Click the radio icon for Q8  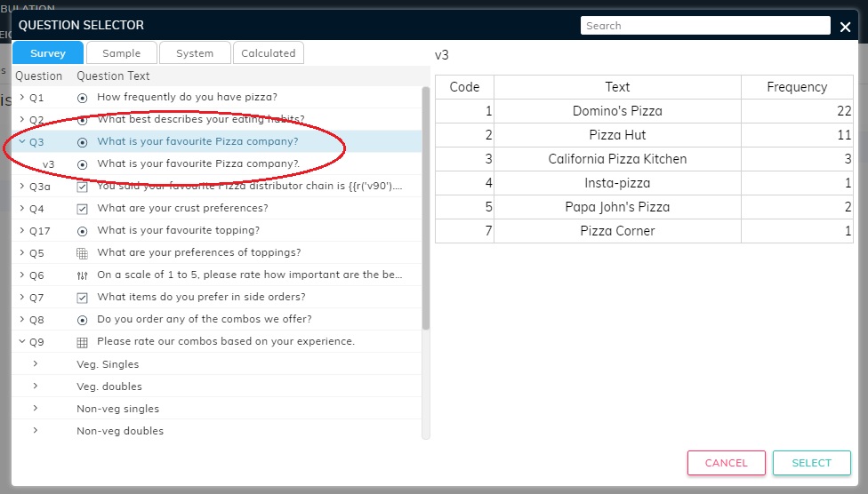[82, 320]
